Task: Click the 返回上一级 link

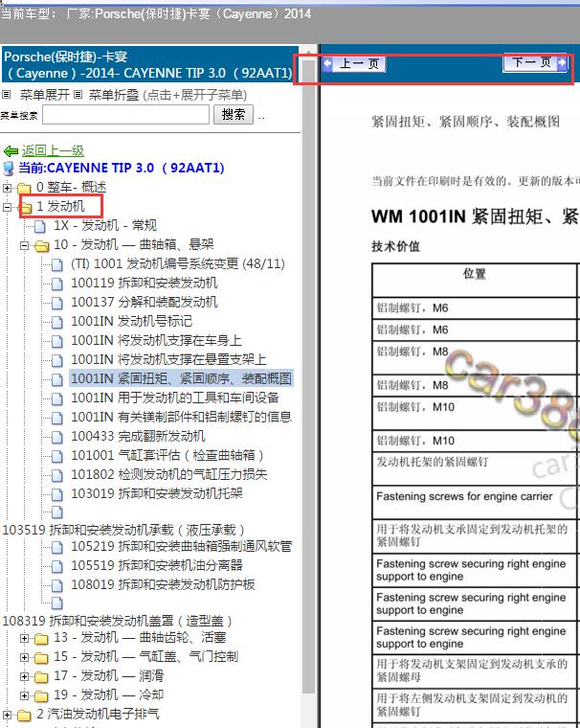Action: [x=53, y=151]
